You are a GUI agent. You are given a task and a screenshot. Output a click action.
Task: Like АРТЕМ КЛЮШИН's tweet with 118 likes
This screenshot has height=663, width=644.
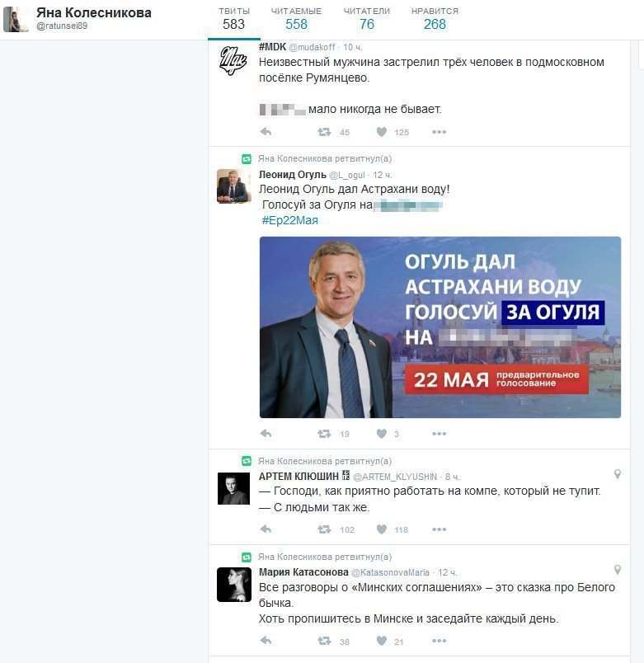pos(382,529)
